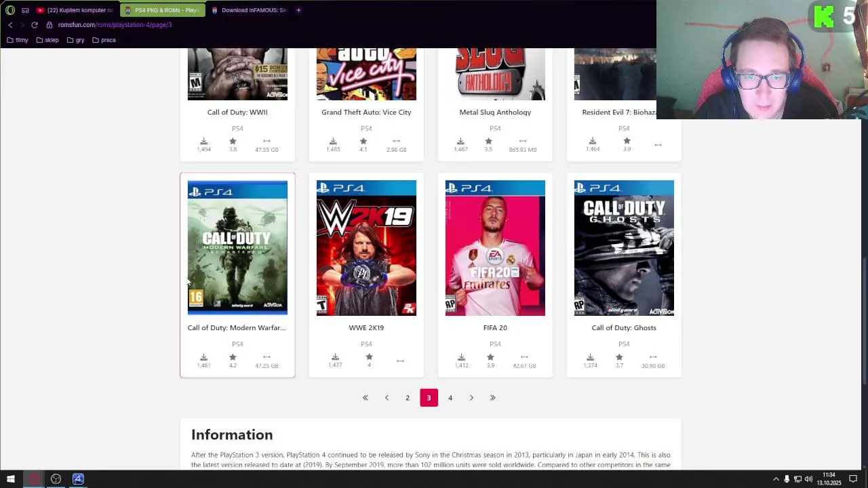Click the Metal Slug Anthology cover art
This screenshot has height=488, width=868.
495,74
